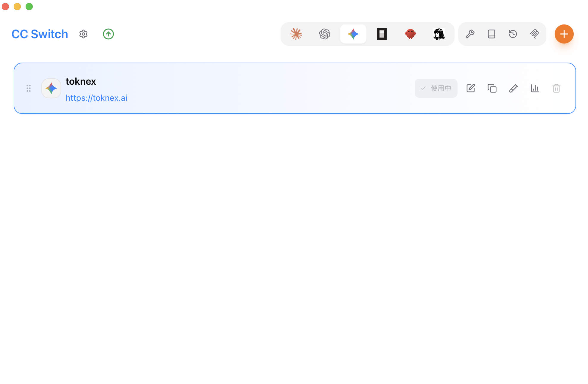Add a new provider with orange plus button

click(564, 34)
